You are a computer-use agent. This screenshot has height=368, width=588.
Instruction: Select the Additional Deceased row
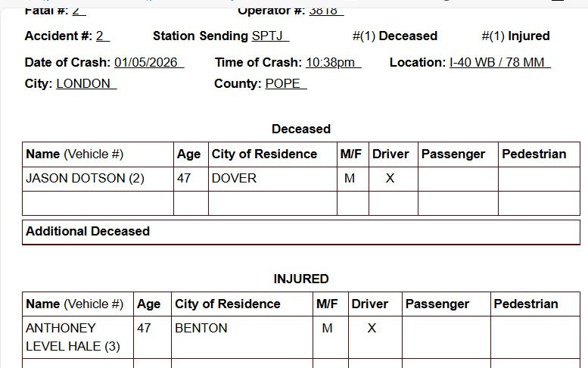[x=301, y=232]
